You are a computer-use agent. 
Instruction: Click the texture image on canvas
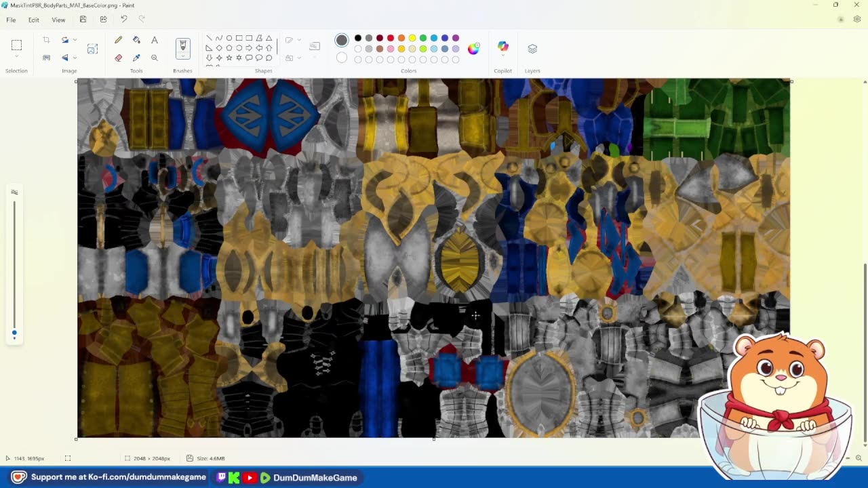[x=433, y=258]
